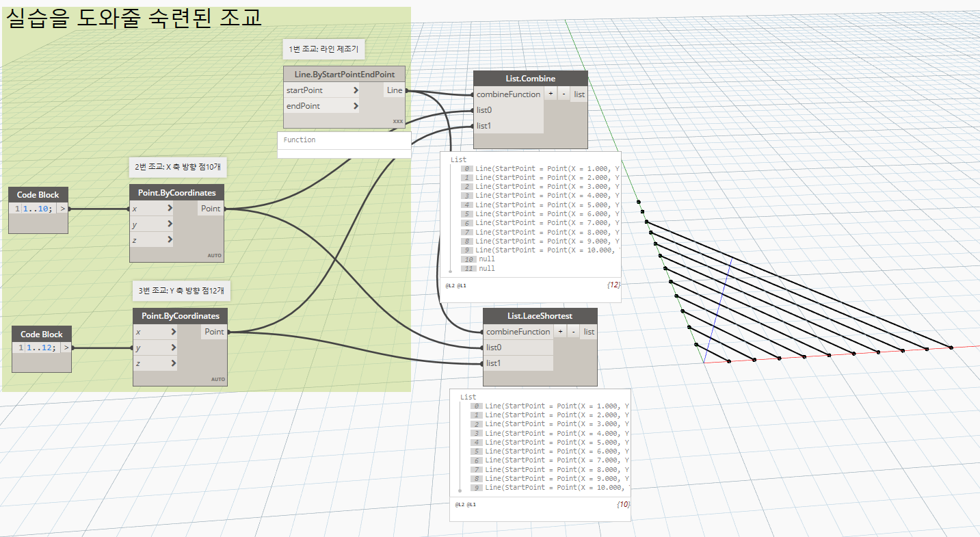The width and height of the screenshot is (980, 537).
Task: Expand the endPoint port chevron on Line.ByStartPointEndPoint
Action: click(x=356, y=106)
